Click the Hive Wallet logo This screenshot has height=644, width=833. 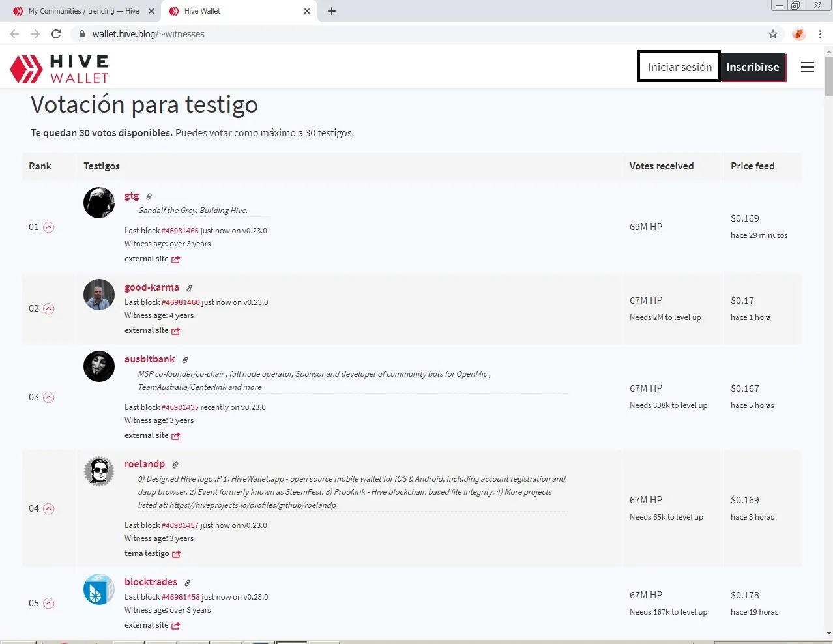point(59,69)
